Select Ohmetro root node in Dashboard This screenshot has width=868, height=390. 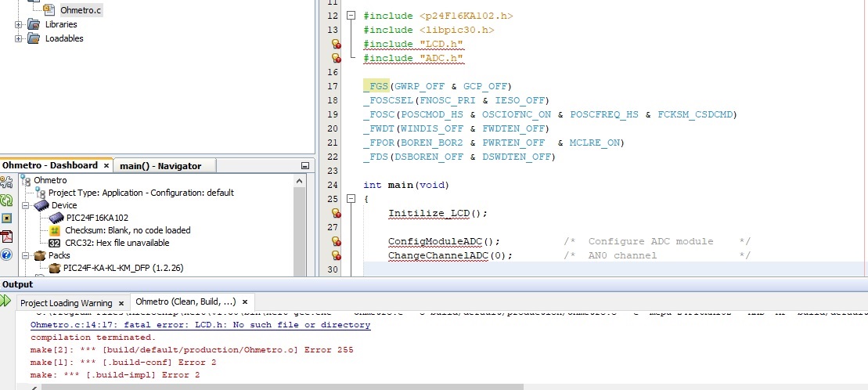[x=50, y=180]
